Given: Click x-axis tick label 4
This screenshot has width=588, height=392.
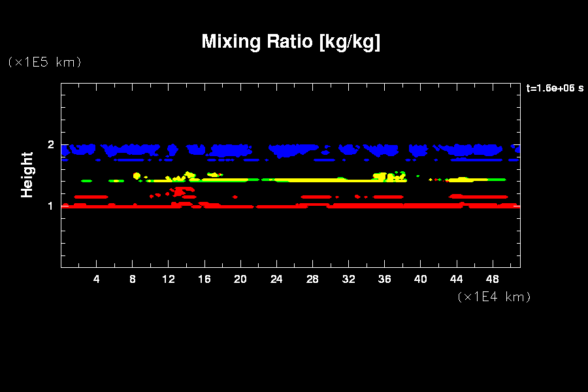Looking at the screenshot, I should tap(97, 279).
